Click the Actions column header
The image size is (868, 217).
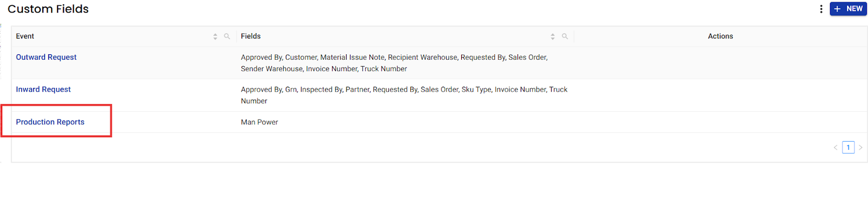coord(720,36)
